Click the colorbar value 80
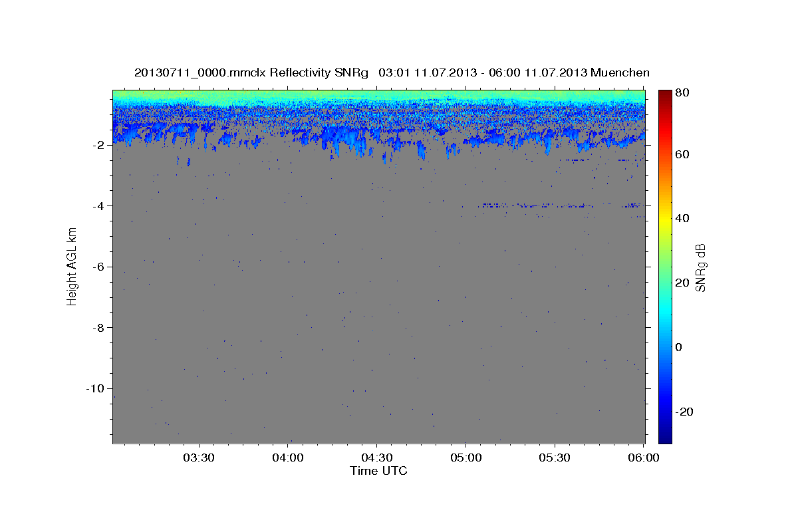 tap(684, 92)
